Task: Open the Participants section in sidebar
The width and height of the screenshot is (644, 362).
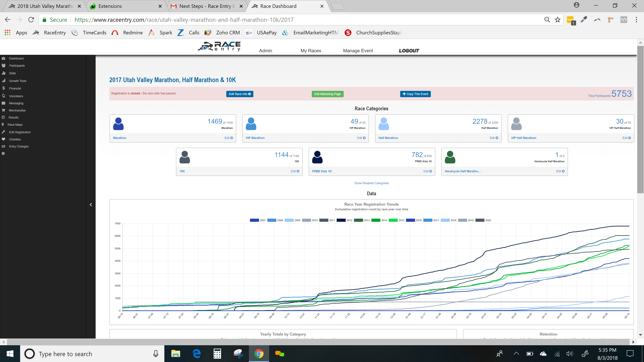Action: (17, 66)
